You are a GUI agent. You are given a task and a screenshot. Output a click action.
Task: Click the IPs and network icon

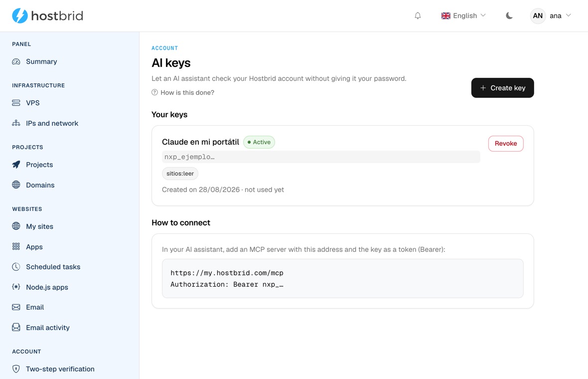16,123
